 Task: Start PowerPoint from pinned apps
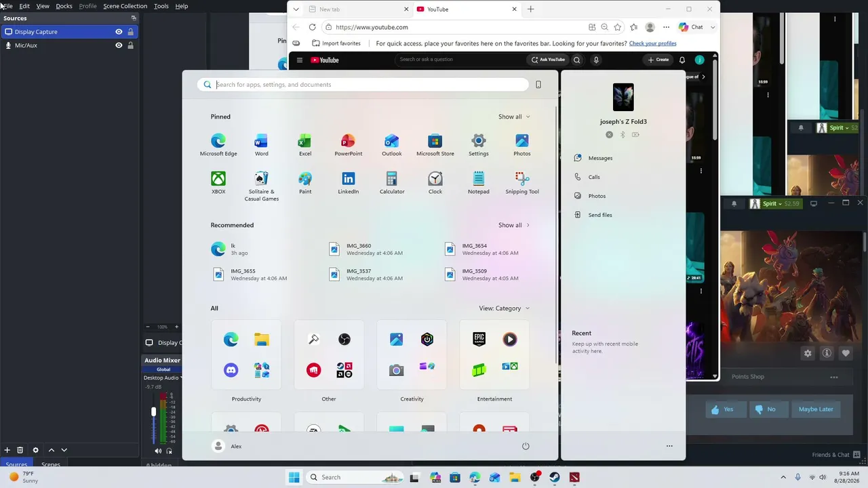tap(349, 144)
